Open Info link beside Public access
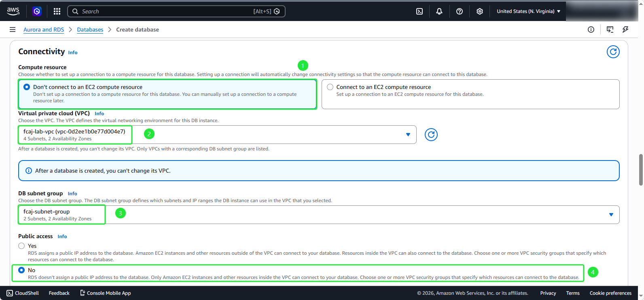 tap(62, 237)
